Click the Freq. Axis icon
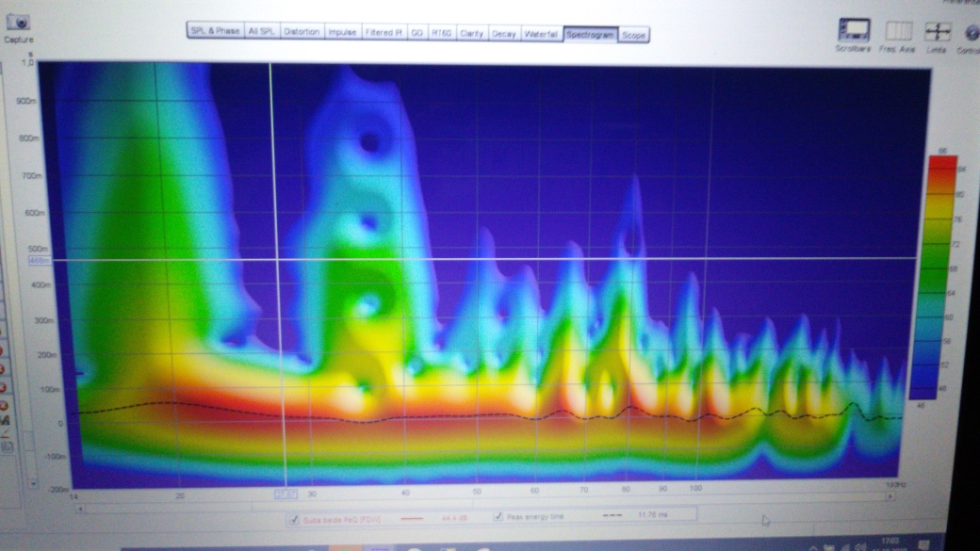This screenshot has width=980, height=551. [x=897, y=31]
